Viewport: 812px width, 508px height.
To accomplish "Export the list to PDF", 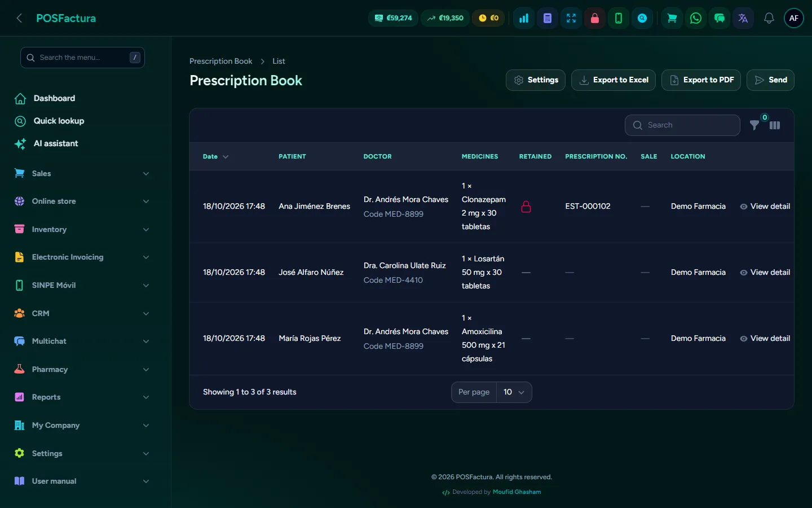I will point(701,80).
